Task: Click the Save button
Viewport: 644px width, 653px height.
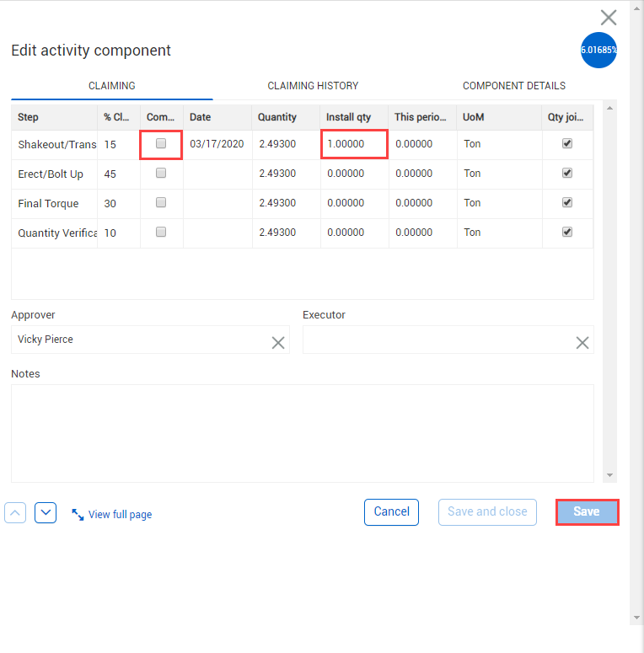Action: (x=587, y=512)
